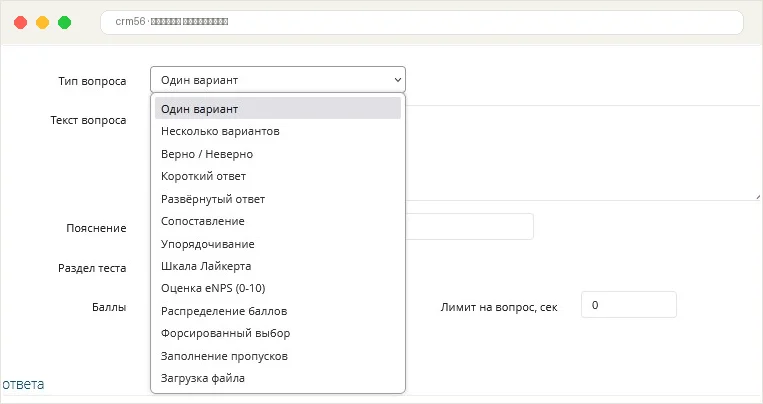The image size is (763, 404).
Task: Click the Пояснение label
Action: pos(96,228)
